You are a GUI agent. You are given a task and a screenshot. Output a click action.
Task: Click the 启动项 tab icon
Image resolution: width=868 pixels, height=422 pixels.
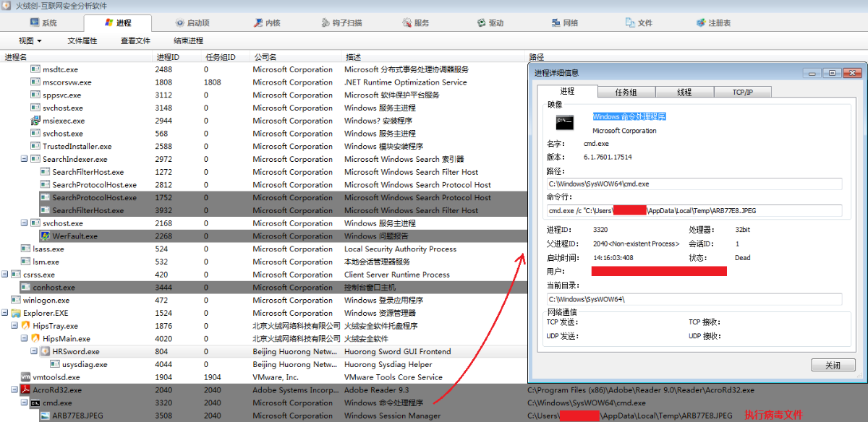[x=180, y=23]
